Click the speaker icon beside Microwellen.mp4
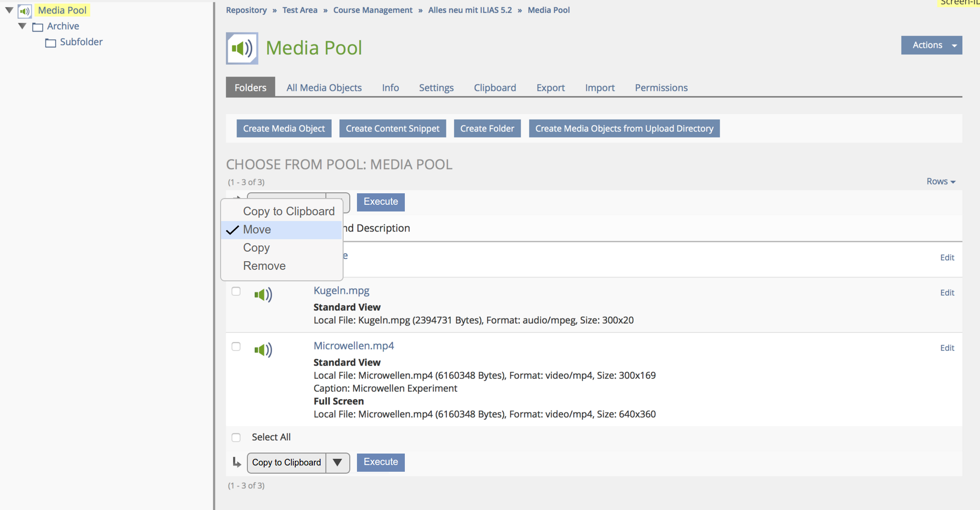This screenshot has width=980, height=510. (263, 350)
